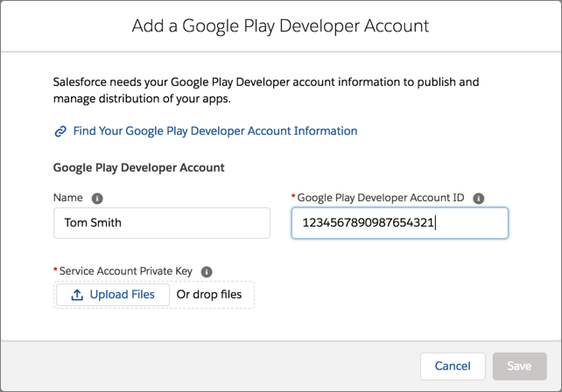The width and height of the screenshot is (562, 392).
Task: Click the Save button
Action: coord(519,367)
